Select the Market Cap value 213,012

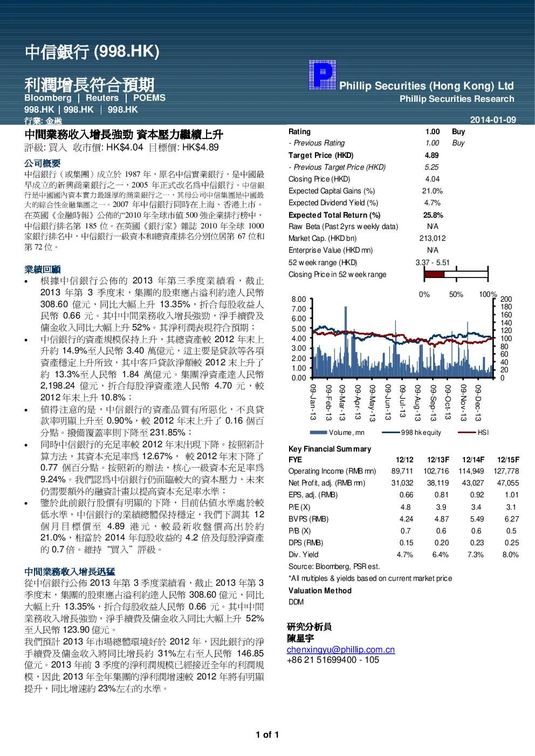[433, 239]
